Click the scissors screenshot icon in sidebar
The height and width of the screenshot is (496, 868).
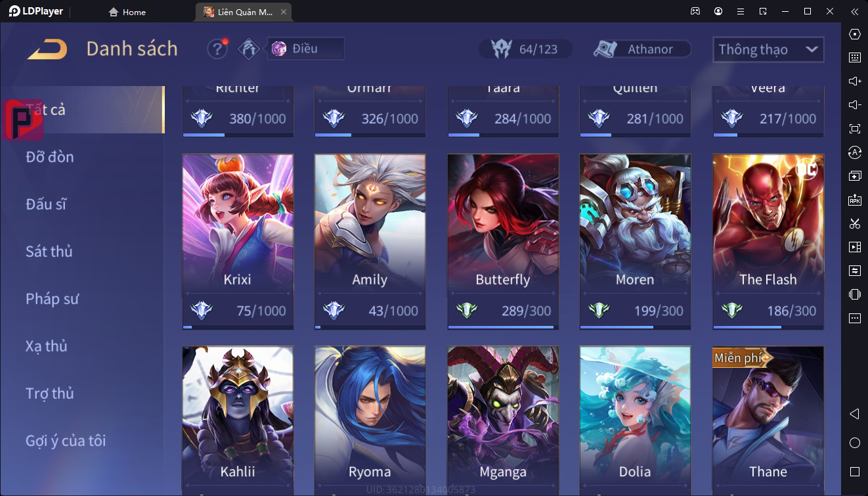coord(854,223)
